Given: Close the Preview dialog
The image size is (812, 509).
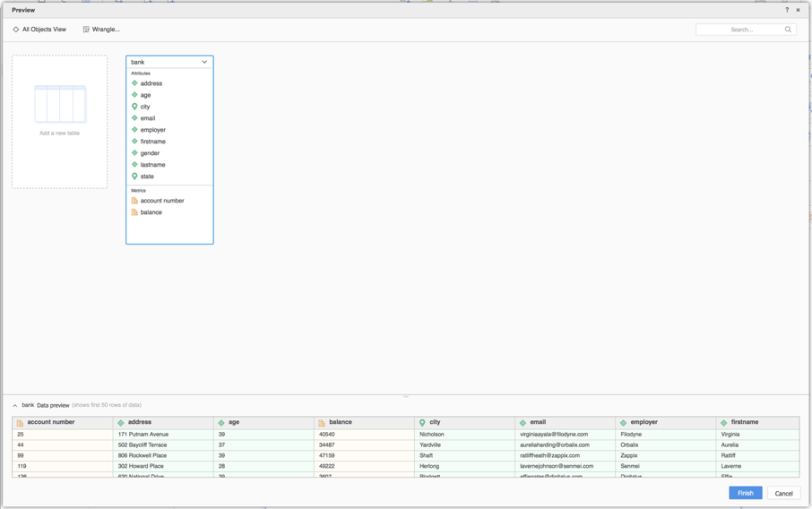Looking at the screenshot, I should click(798, 10).
